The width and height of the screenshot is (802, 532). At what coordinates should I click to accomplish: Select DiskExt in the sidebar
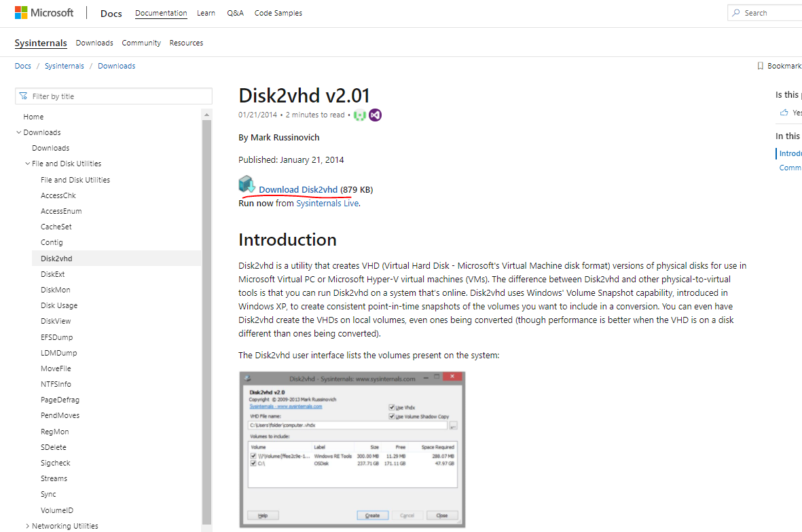53,274
